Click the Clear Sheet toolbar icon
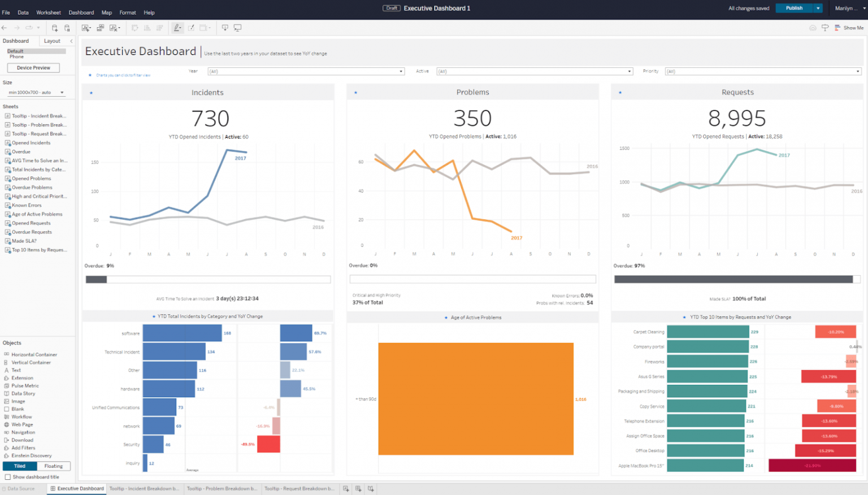Viewport: 868px width, 495px height. [112, 27]
